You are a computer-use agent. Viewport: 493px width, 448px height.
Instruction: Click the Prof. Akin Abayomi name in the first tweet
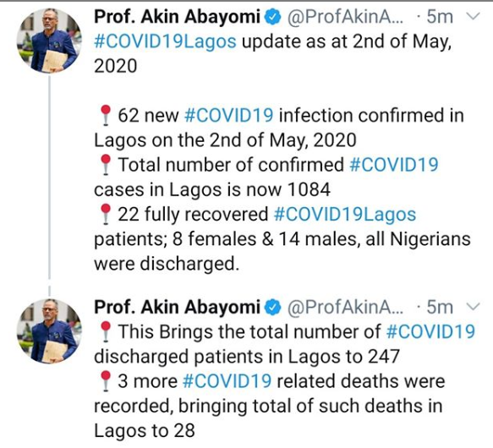[178, 17]
